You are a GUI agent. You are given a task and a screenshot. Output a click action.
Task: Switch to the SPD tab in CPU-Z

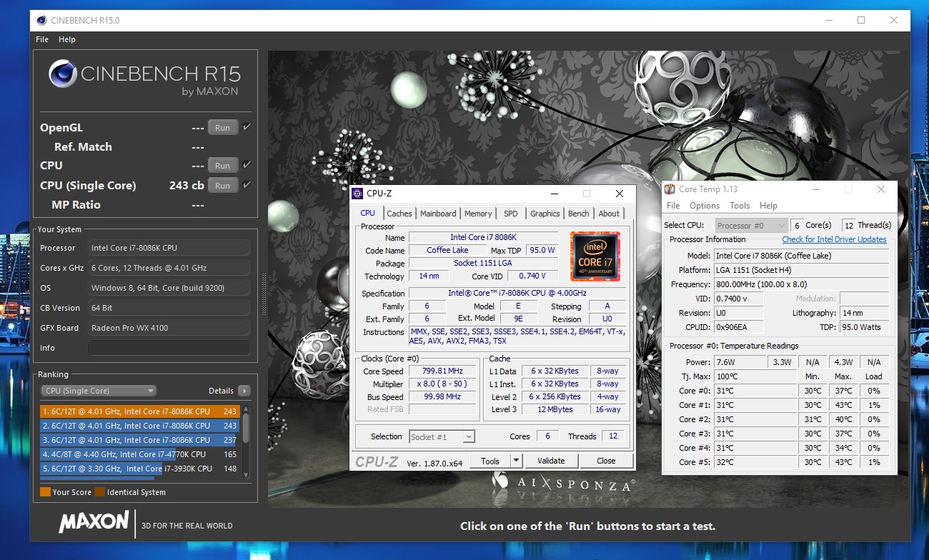(511, 214)
